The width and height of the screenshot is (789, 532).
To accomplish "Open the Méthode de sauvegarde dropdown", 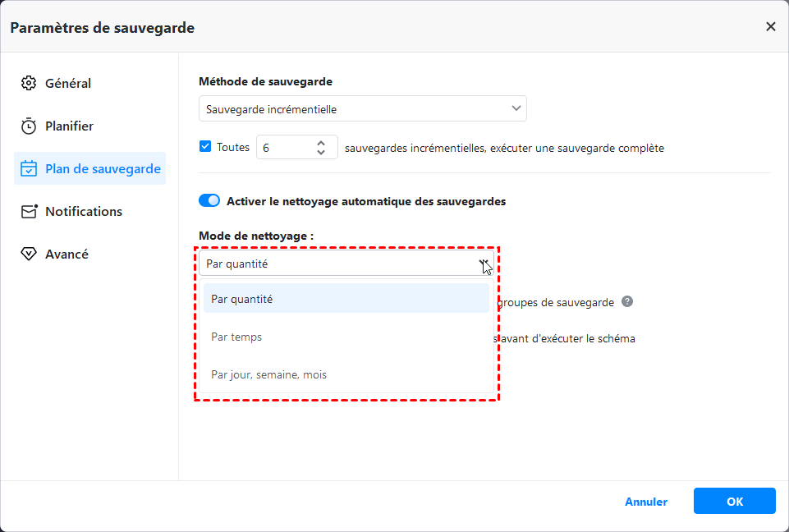I will pyautogui.click(x=362, y=108).
